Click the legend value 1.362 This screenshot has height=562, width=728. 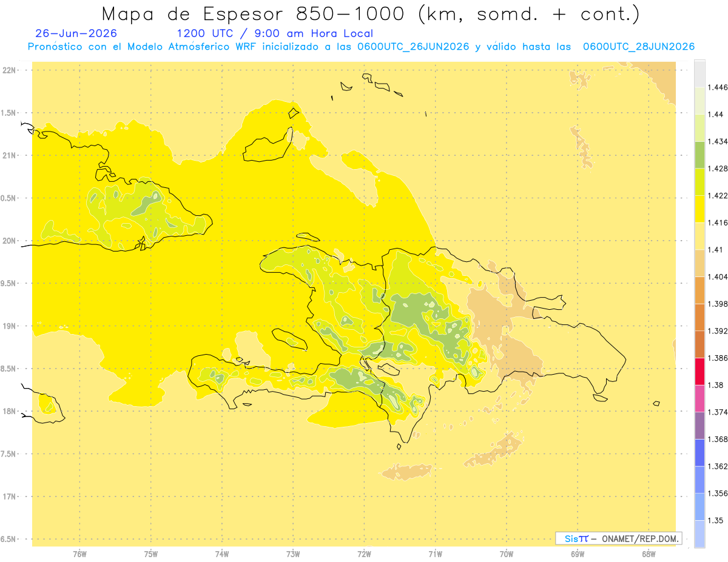(x=718, y=466)
